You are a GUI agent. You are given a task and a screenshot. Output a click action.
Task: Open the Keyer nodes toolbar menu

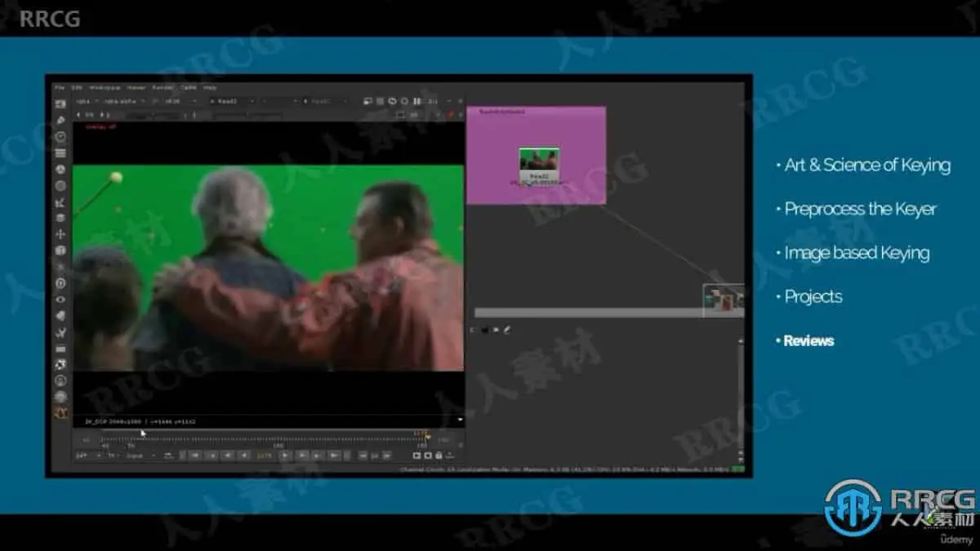pos(60,202)
